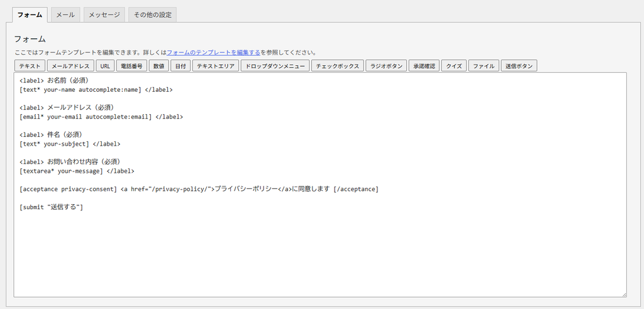Insert a ドロップダウンメニュー tag
The image size is (644, 309).
tap(275, 66)
